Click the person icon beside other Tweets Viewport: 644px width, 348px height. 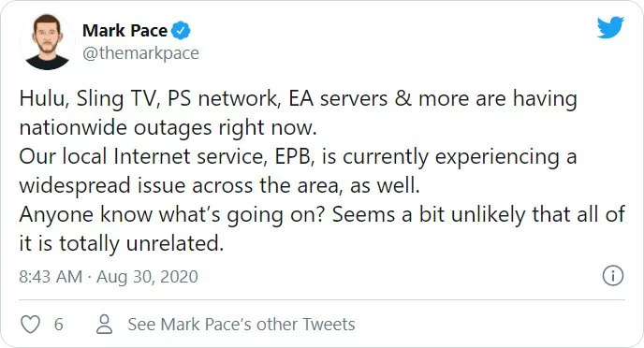click(104, 325)
